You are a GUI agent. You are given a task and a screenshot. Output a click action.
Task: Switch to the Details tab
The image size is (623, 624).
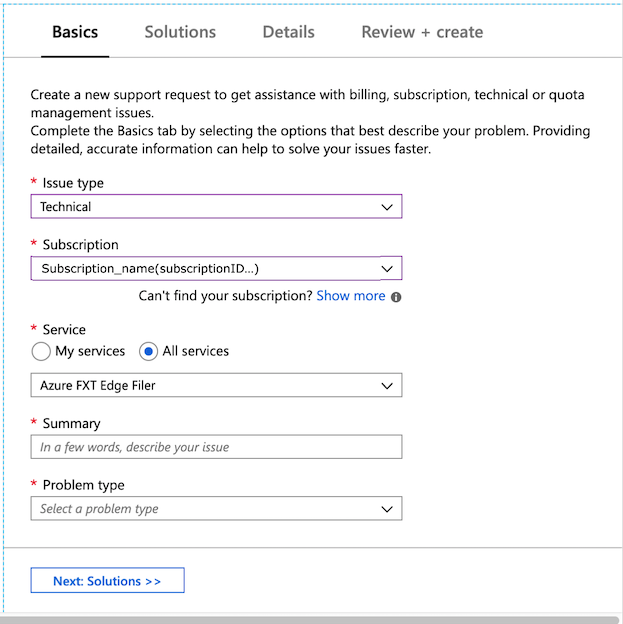coord(288,32)
